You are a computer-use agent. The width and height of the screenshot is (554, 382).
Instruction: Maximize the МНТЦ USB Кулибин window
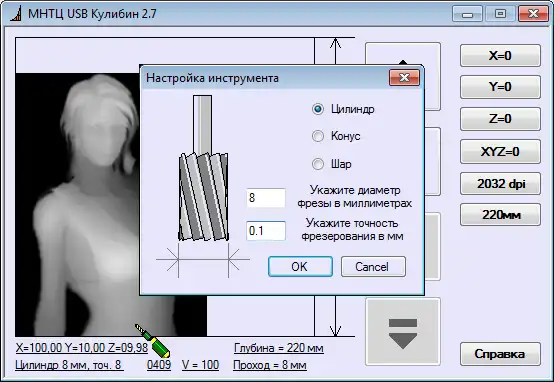click(500, 14)
